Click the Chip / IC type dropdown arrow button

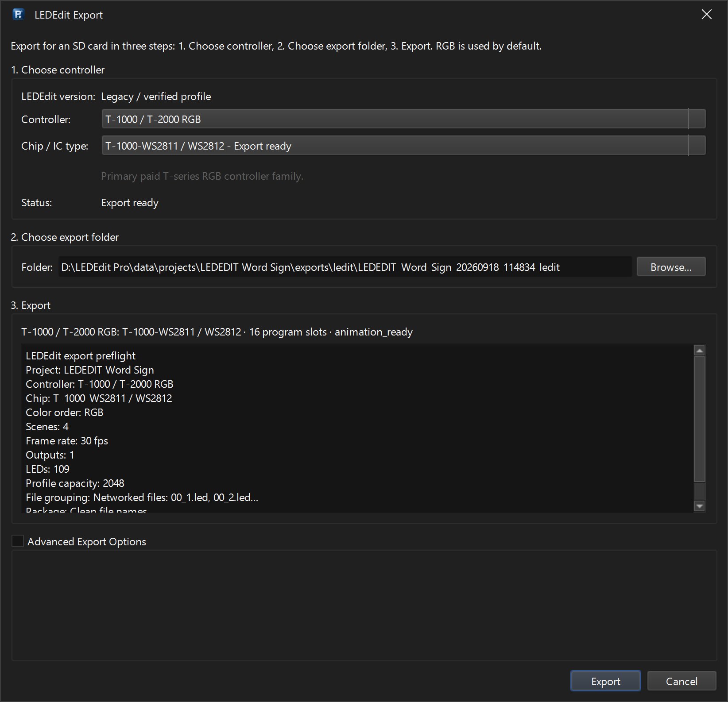(697, 146)
